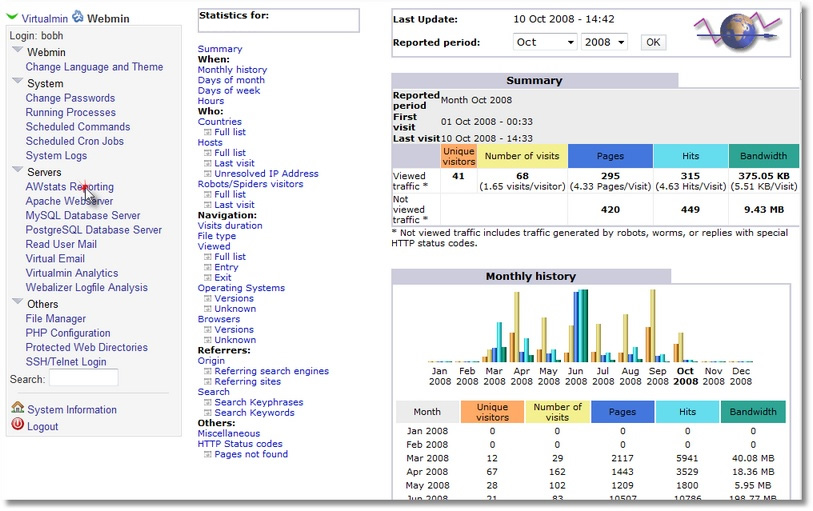Screen dimensions: 813x511
Task: Click the Webmin spider-web icon
Action: click(x=78, y=17)
